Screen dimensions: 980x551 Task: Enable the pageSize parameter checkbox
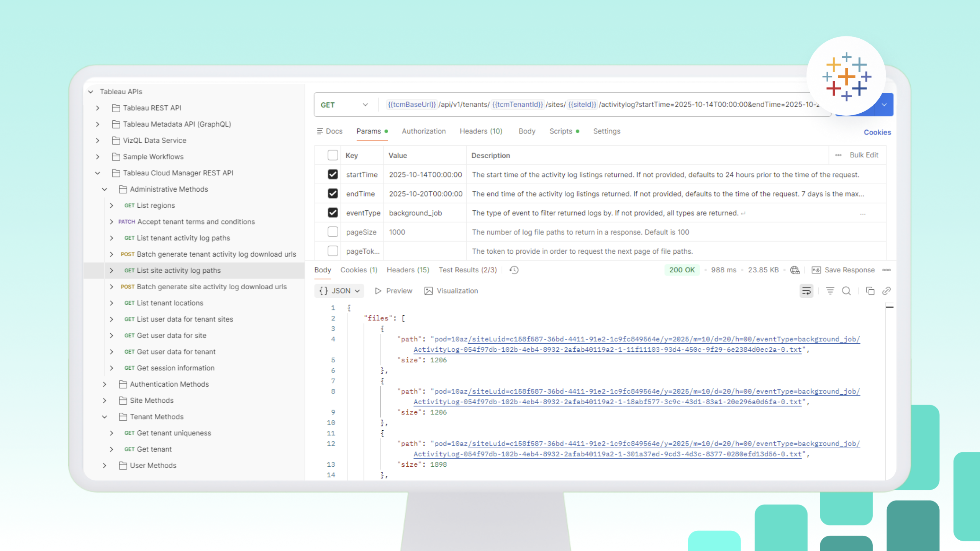tap(333, 232)
